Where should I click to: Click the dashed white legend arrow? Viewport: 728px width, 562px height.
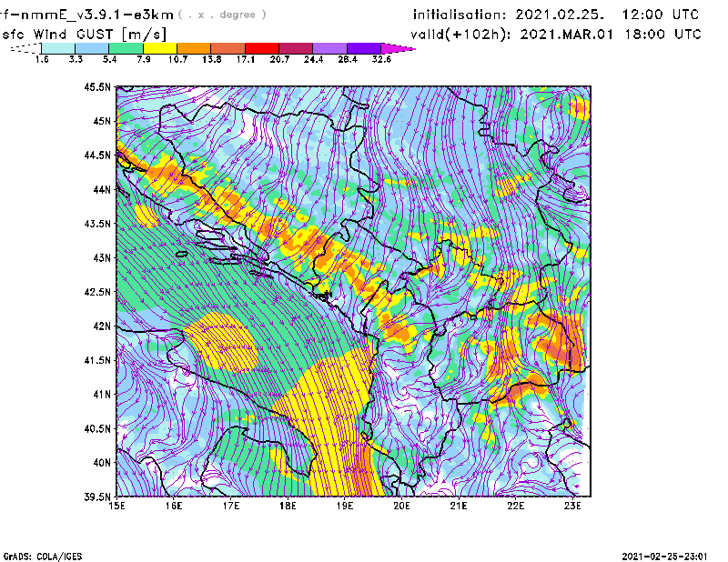(25, 48)
